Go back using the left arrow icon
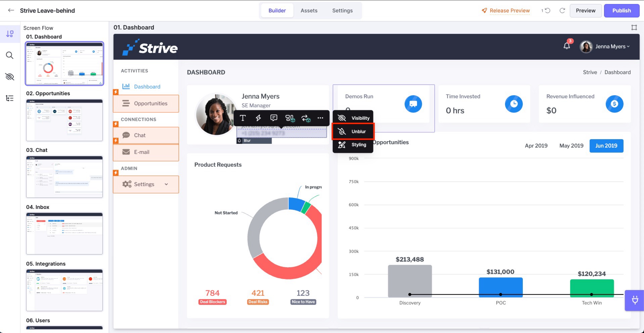 [x=11, y=10]
